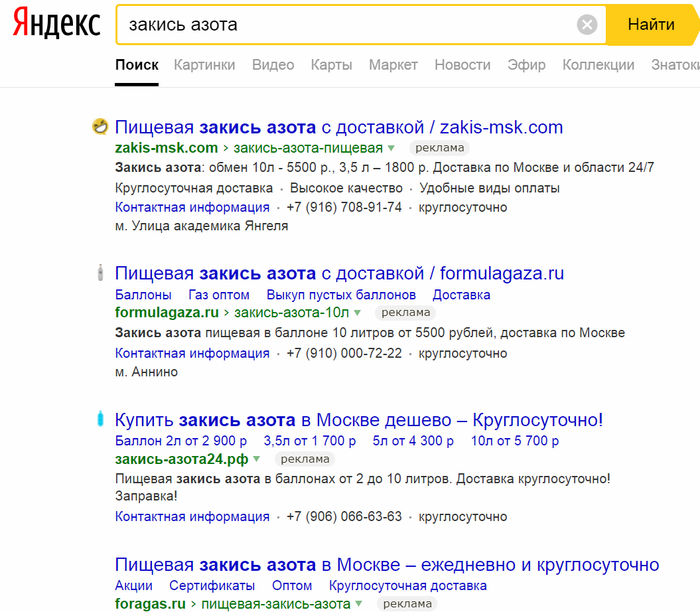Screen dimensions: 700x612
Task: Open Контактная информация for +7 (916) 708-91-74
Action: tap(192, 207)
